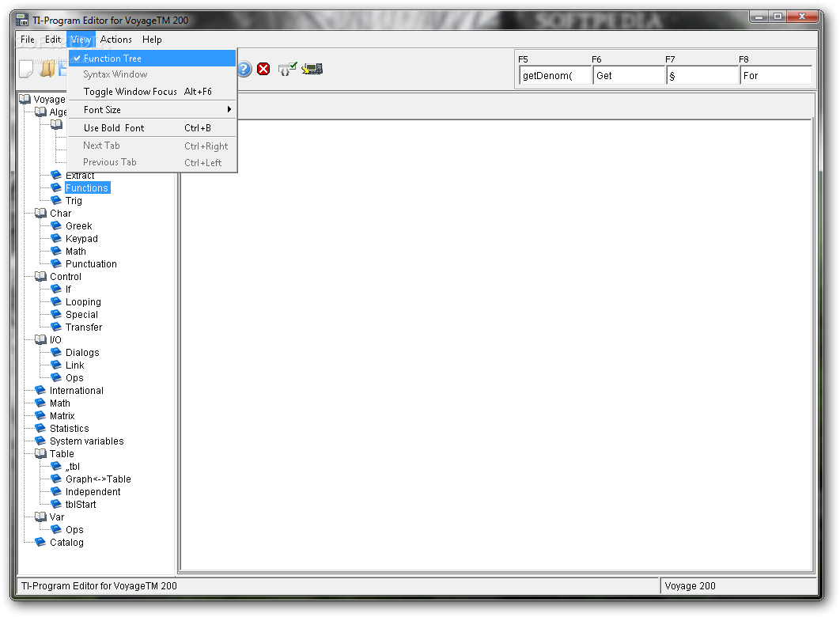Click the blue book icon beside Catalog

click(40, 542)
